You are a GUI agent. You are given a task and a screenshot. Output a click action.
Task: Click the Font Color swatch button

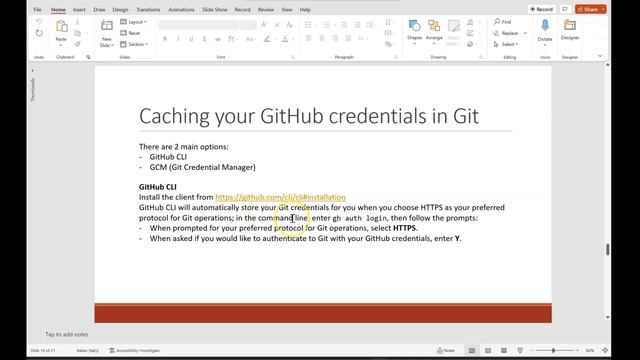tap(285, 39)
